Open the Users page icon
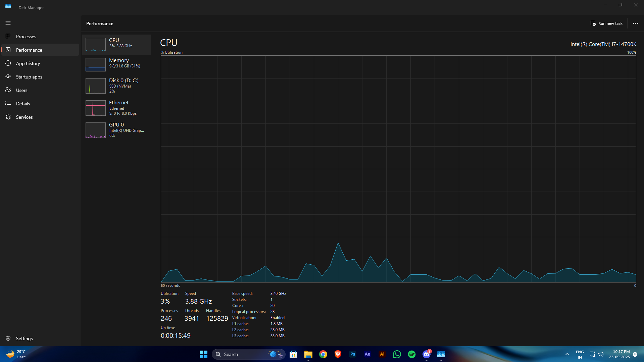Screen dimensions: 644x362 point(8,90)
